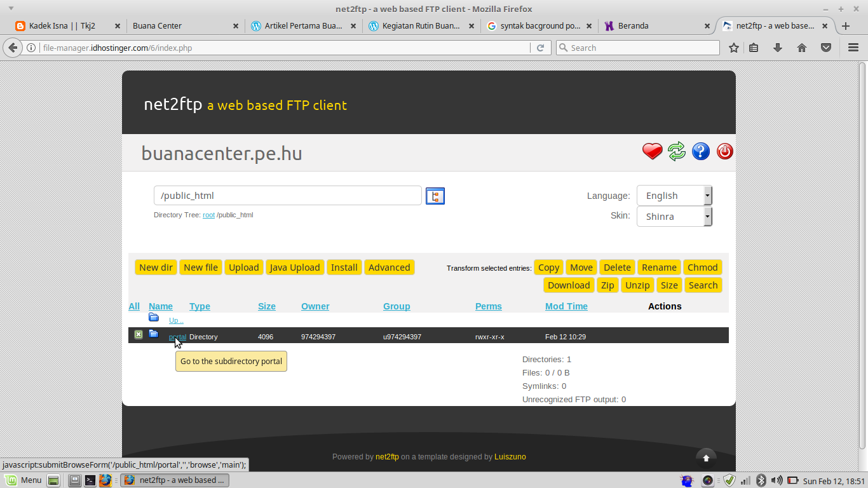The width and height of the screenshot is (868, 488).
Task: Click the Install button
Action: point(344,268)
